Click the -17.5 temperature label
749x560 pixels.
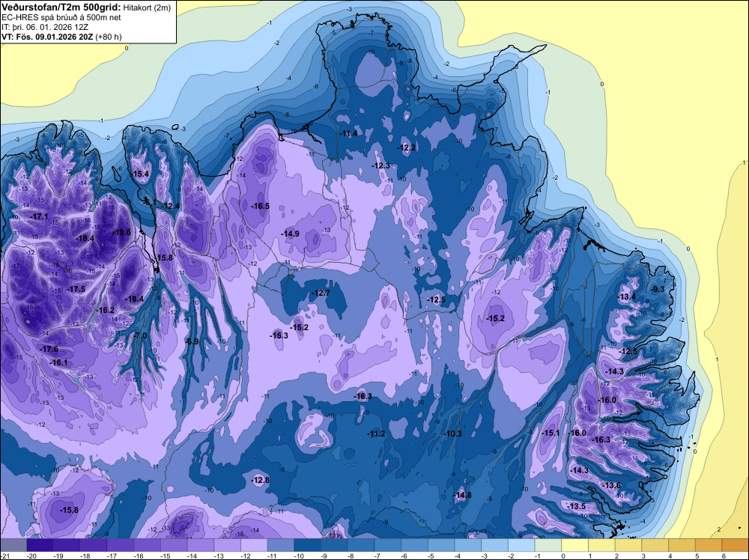coord(76,289)
